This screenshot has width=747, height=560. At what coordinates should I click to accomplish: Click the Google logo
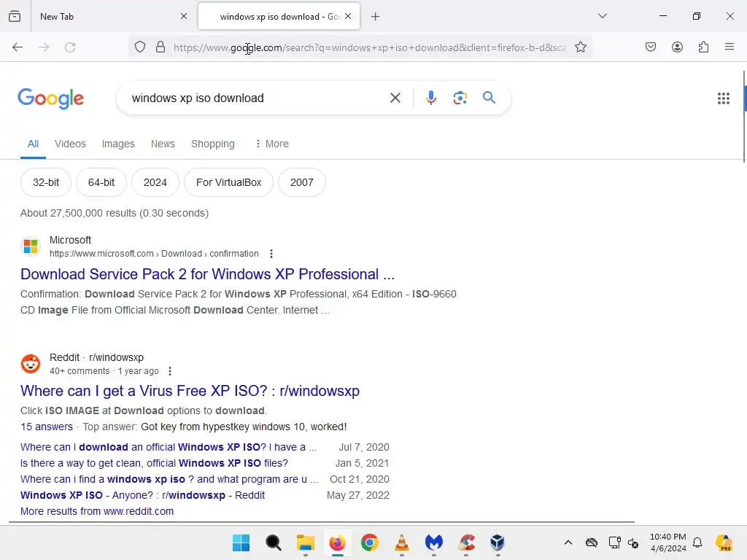pos(51,98)
